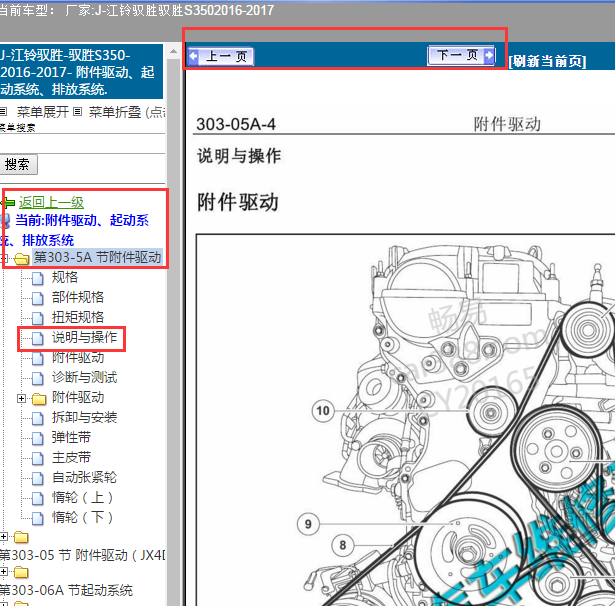Open the 惰轮（上） document
This screenshot has width=615, height=606.
(83, 497)
